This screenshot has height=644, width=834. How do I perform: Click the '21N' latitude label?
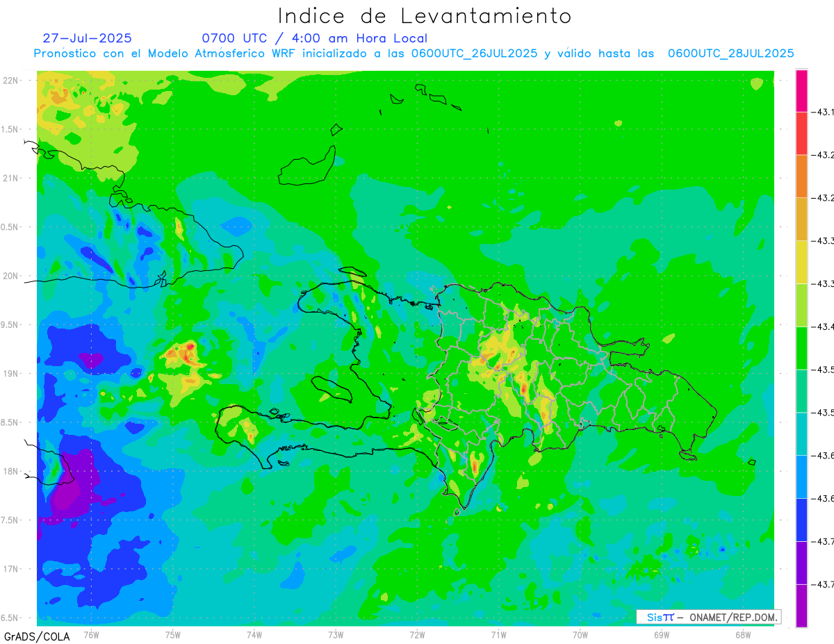(11, 179)
